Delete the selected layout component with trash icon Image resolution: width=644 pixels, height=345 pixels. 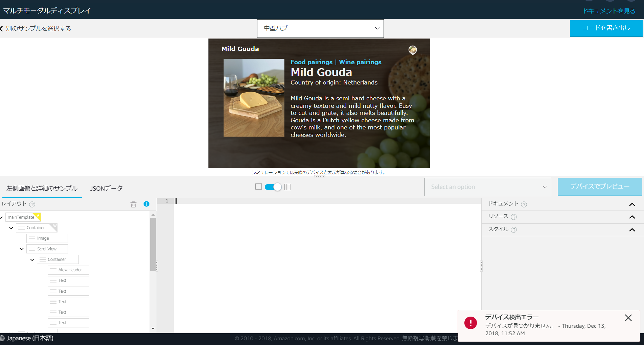[x=133, y=204]
